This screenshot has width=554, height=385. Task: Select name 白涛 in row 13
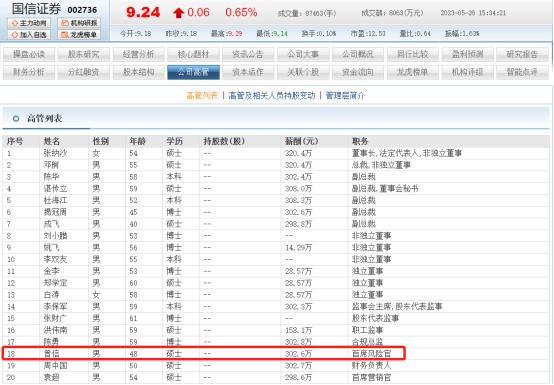pos(51,295)
